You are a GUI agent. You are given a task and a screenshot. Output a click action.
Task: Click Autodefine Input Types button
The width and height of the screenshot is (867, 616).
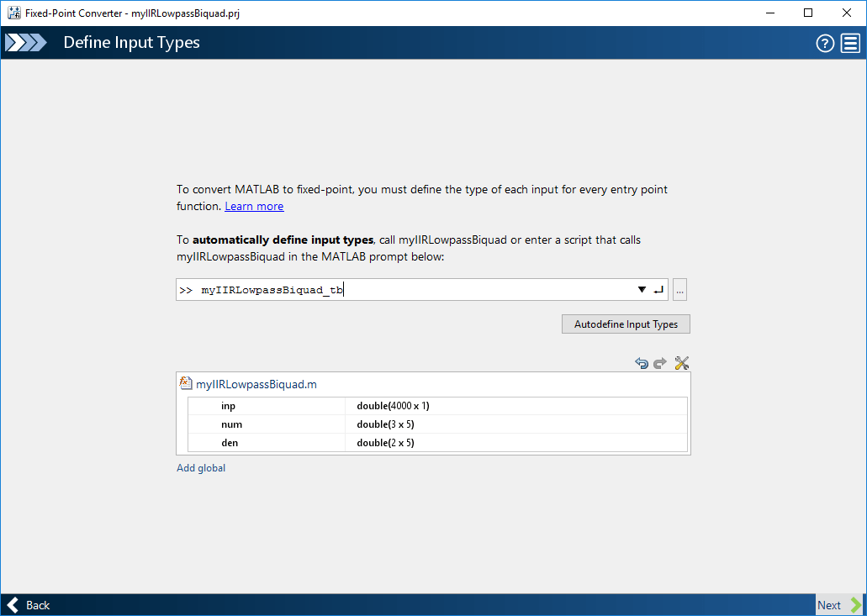point(626,324)
